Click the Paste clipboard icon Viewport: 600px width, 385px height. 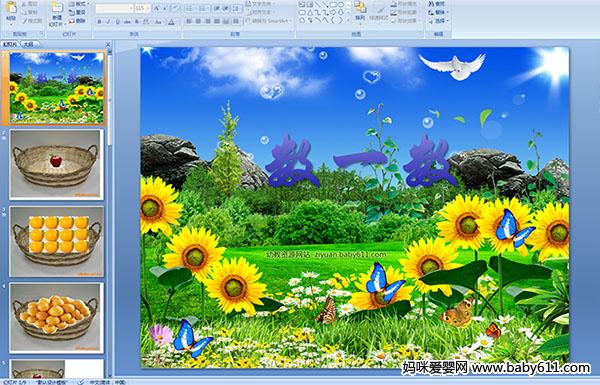11,8
